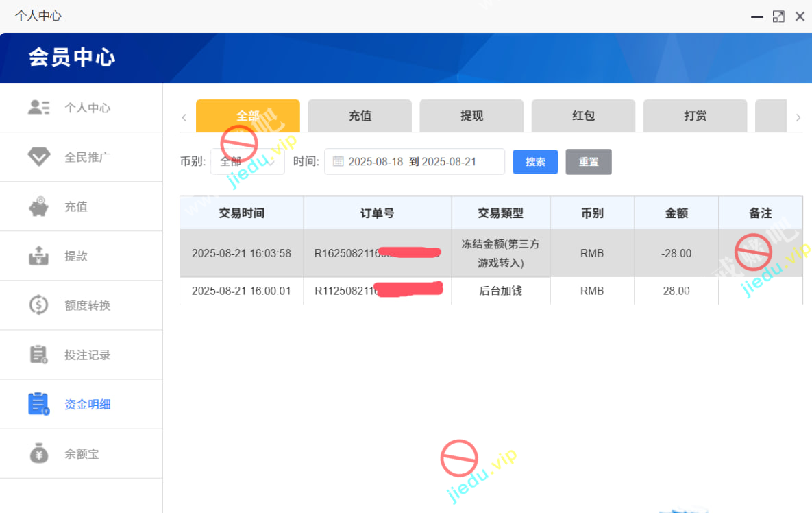Click the 个人中心 profile icon in sidebar

click(39, 108)
